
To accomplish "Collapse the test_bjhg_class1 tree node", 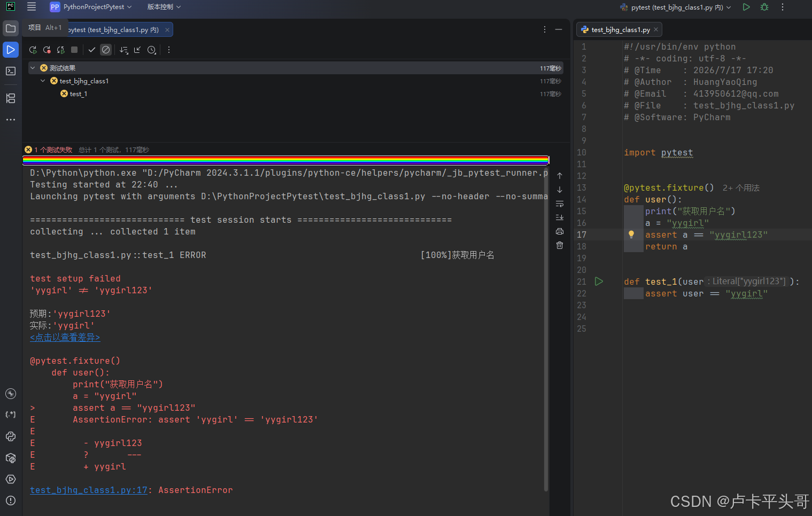I will tap(43, 81).
